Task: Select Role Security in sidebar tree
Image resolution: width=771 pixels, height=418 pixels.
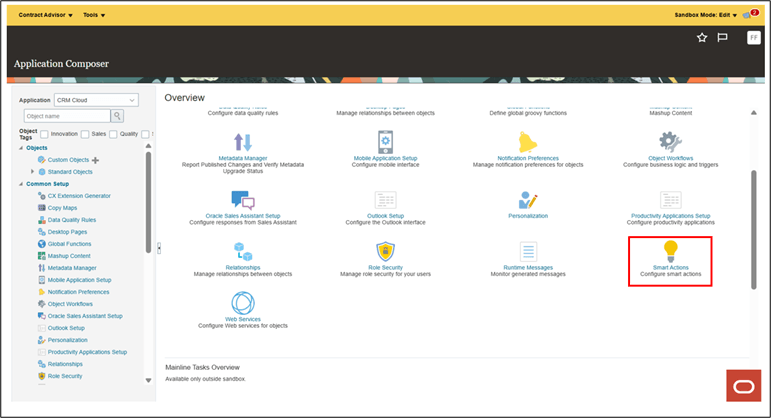Action: point(65,376)
